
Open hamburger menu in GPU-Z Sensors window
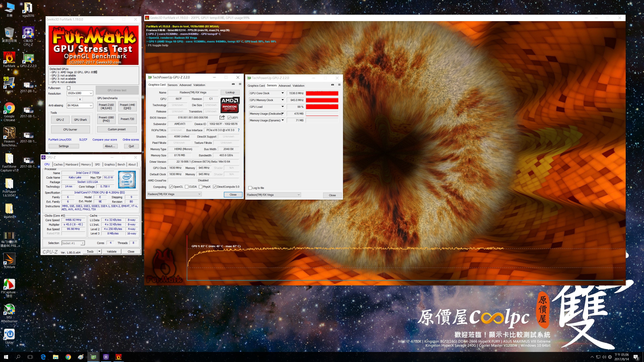coord(339,85)
